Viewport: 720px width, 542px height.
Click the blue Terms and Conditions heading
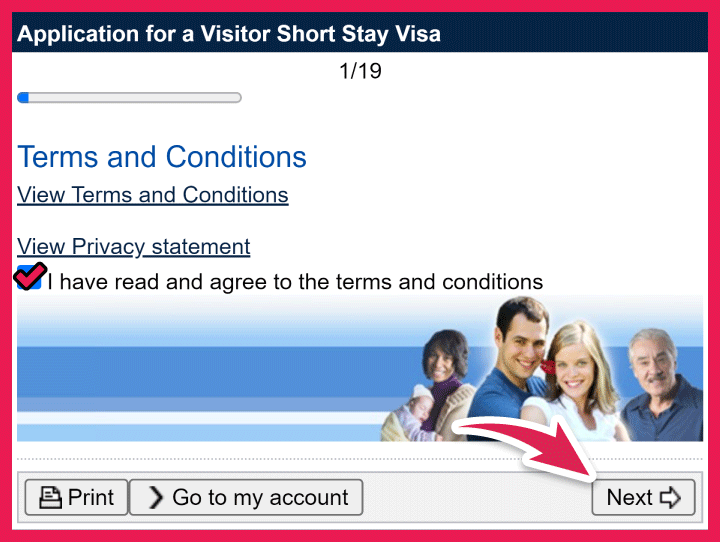click(x=162, y=157)
